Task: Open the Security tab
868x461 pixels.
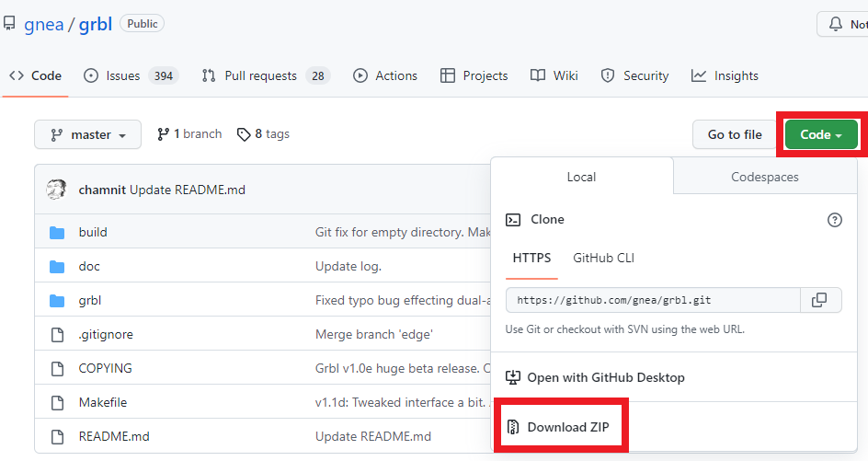Action: tap(635, 75)
